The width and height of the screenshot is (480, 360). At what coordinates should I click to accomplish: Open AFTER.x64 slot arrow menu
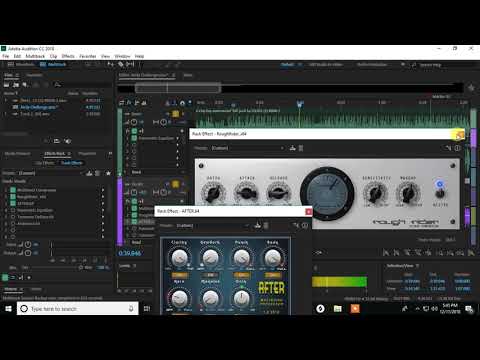click(103, 203)
